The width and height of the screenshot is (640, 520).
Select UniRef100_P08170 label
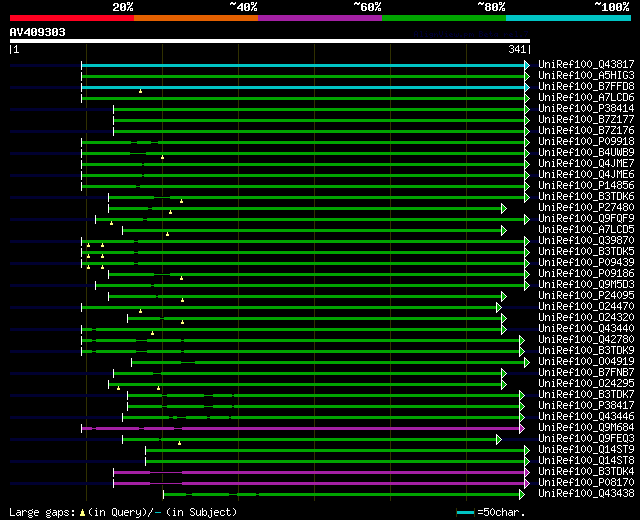[586, 483]
